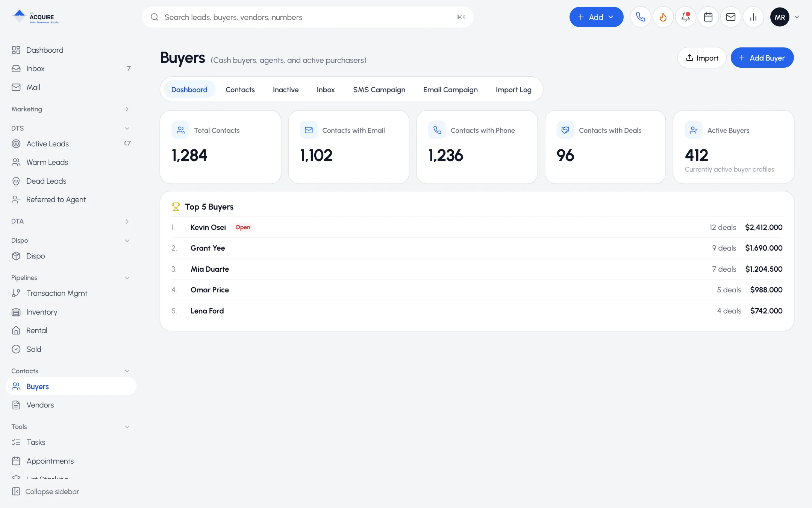Click the Import button

coord(702,58)
